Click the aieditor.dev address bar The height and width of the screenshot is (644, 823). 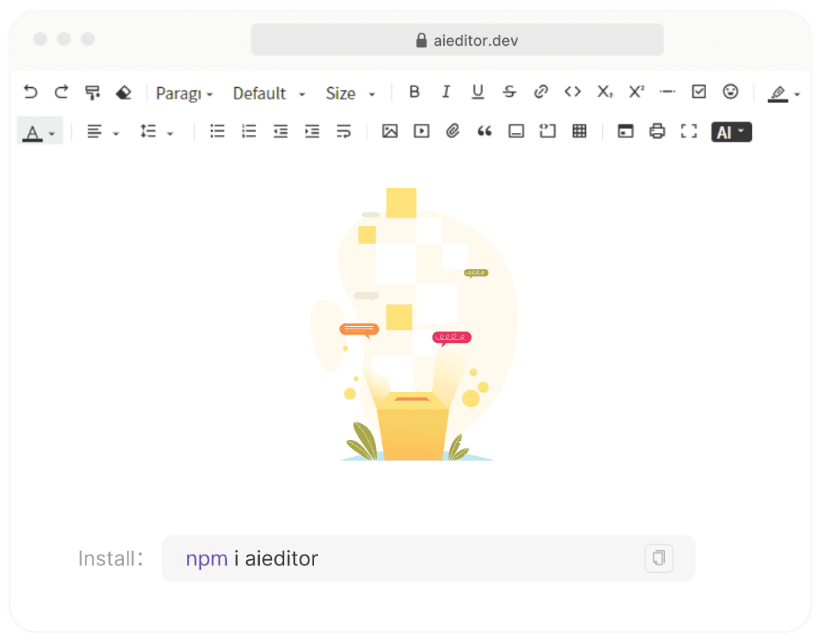pos(457,40)
